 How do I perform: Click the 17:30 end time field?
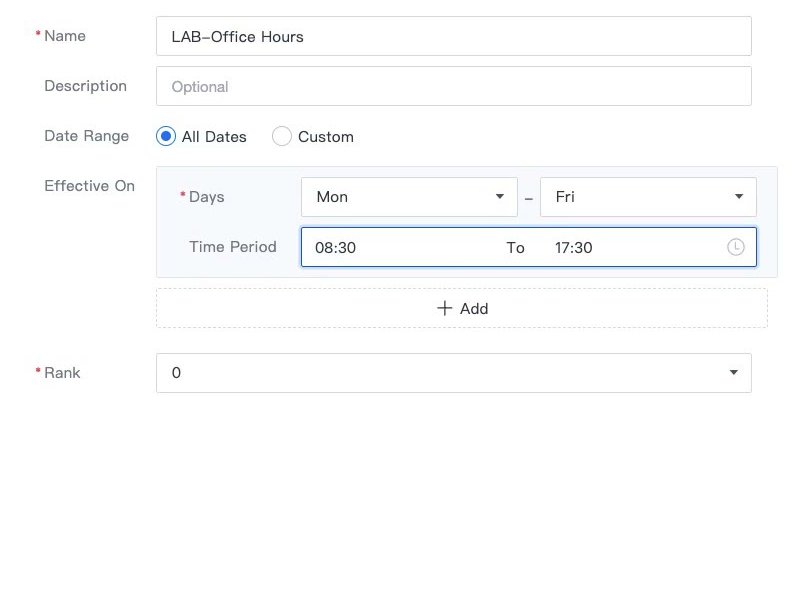pos(573,247)
